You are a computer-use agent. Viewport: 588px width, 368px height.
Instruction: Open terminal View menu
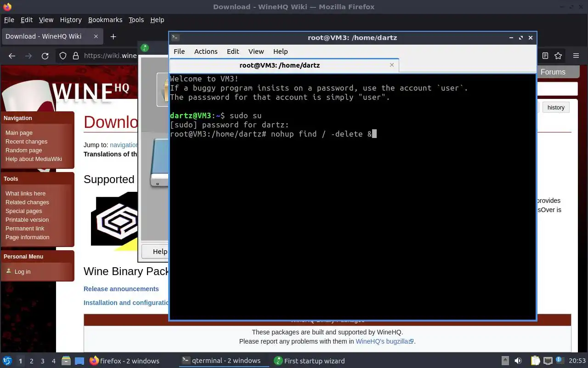256,51
